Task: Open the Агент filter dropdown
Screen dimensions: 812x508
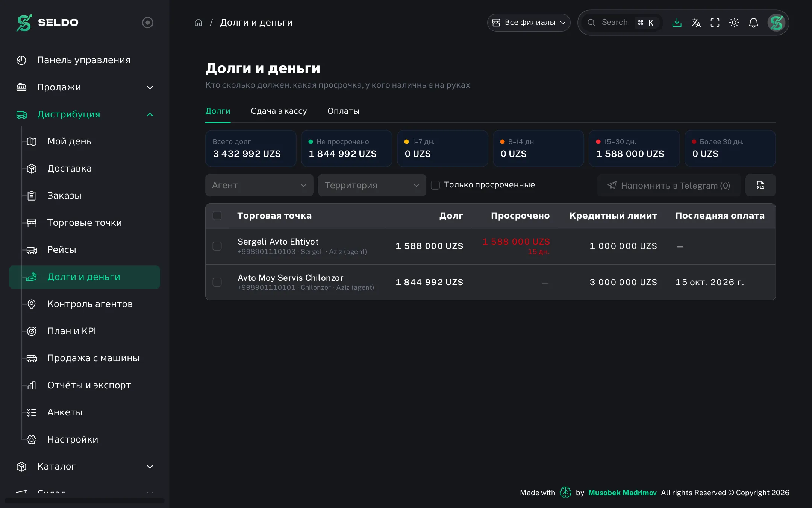Action: [x=259, y=185]
